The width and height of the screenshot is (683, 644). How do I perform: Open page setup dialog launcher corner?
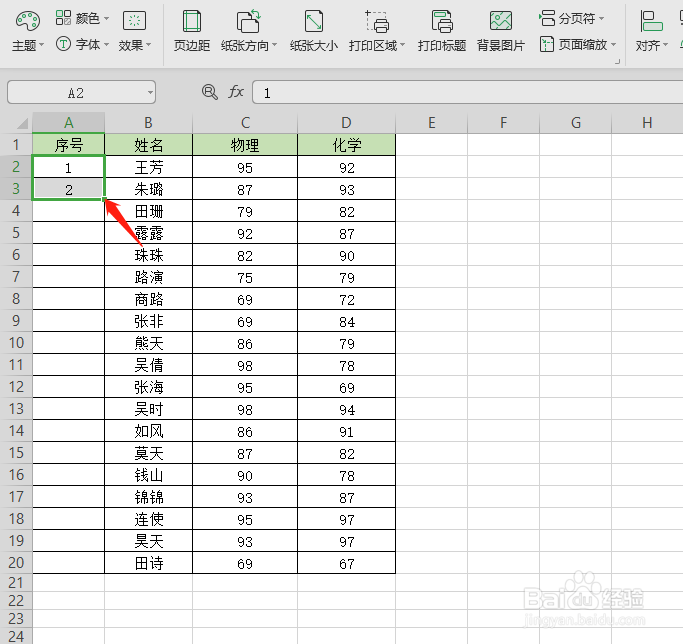click(x=617, y=61)
